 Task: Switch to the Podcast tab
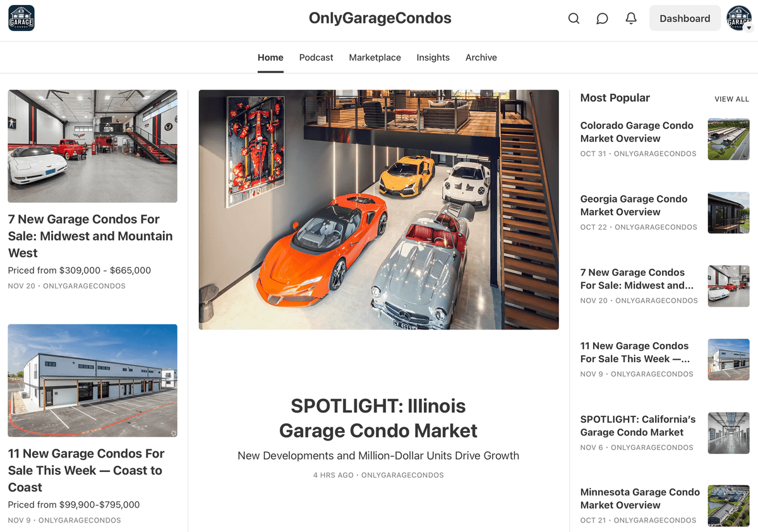click(316, 57)
